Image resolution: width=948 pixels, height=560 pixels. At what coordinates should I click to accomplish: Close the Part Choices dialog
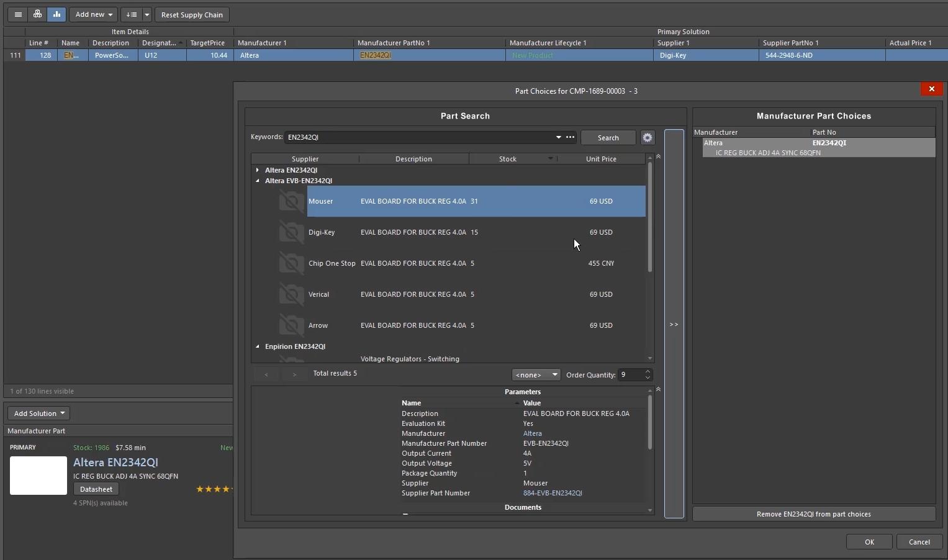coord(931,89)
